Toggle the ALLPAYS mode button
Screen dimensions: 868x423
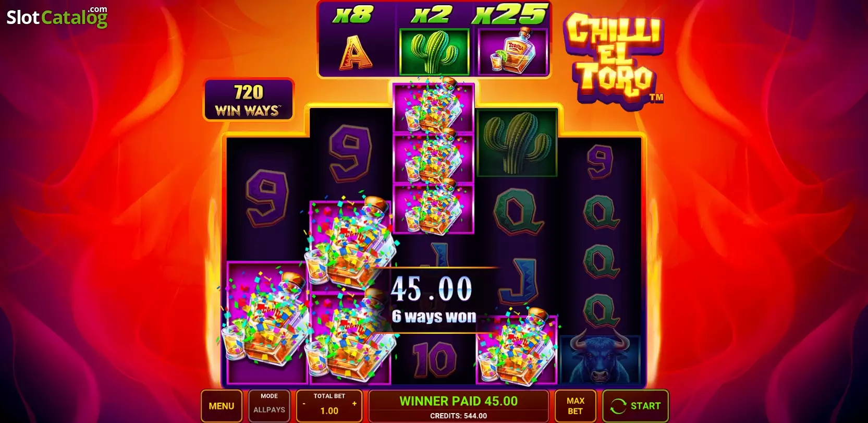pyautogui.click(x=269, y=406)
